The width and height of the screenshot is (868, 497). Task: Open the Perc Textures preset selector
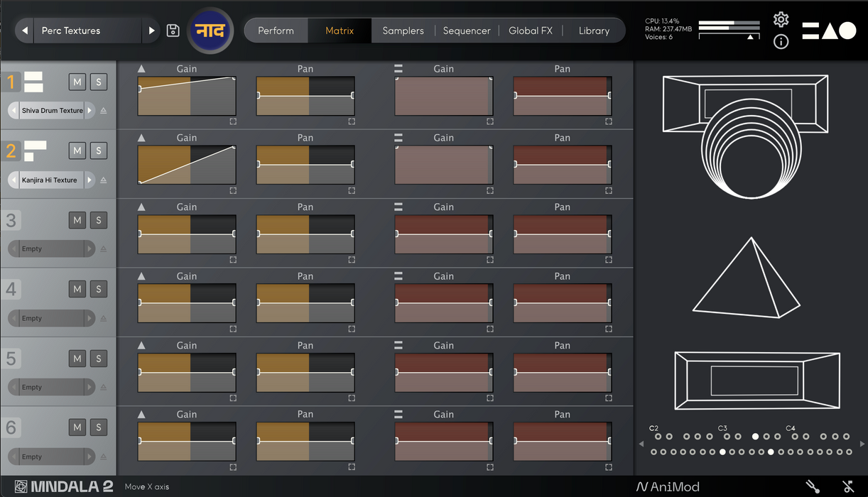85,31
